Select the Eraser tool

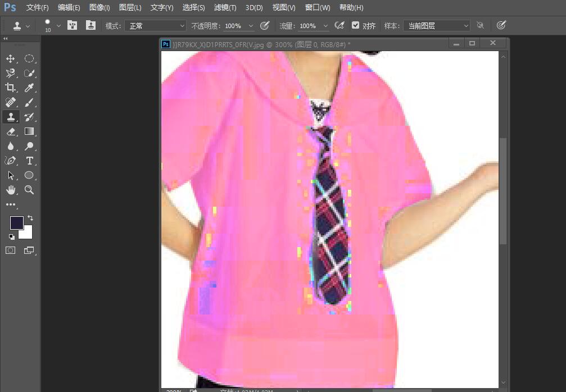[x=11, y=131]
